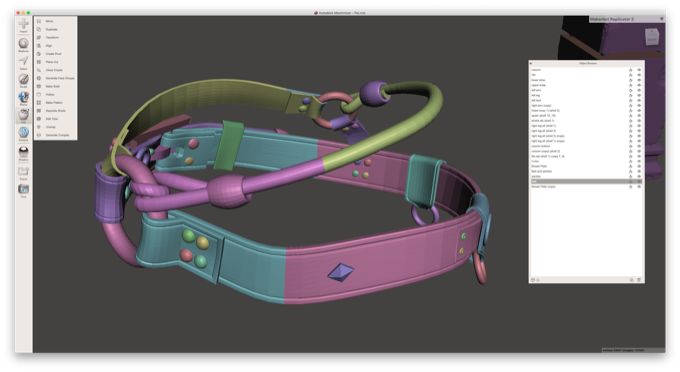Select Generate Face Groups in Edit menu
Viewport: 680px width, 372px height.
(60, 78)
